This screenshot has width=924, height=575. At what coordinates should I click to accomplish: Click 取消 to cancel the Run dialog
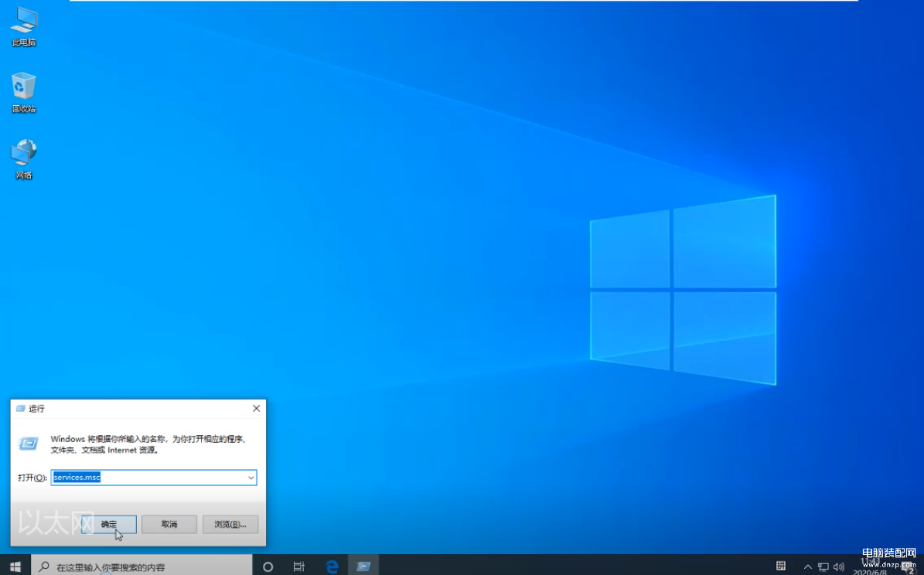pyautogui.click(x=169, y=524)
